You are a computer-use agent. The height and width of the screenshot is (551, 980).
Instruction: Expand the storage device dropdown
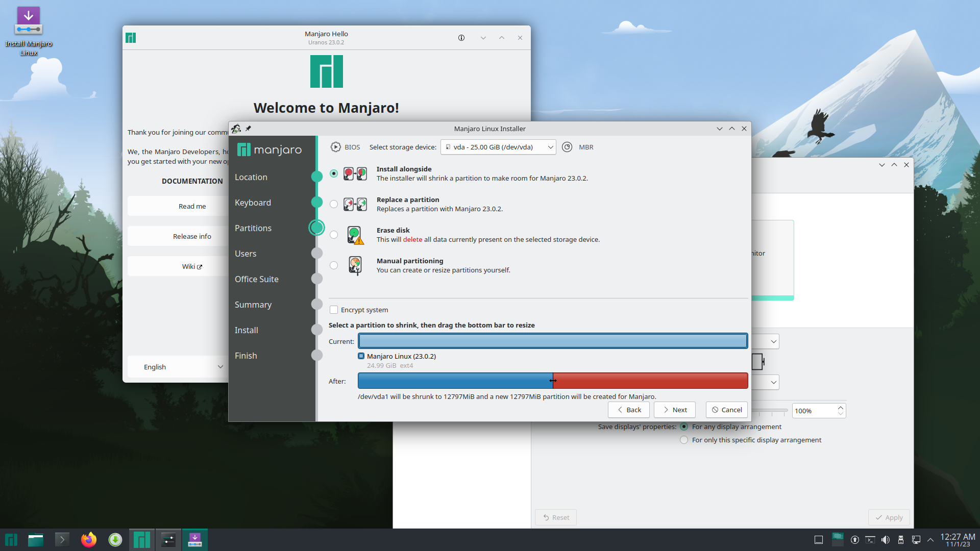[x=498, y=147]
